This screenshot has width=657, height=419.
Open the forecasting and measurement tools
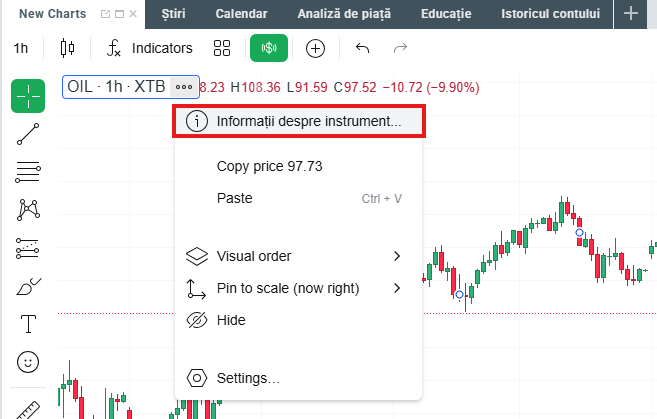coord(29,247)
